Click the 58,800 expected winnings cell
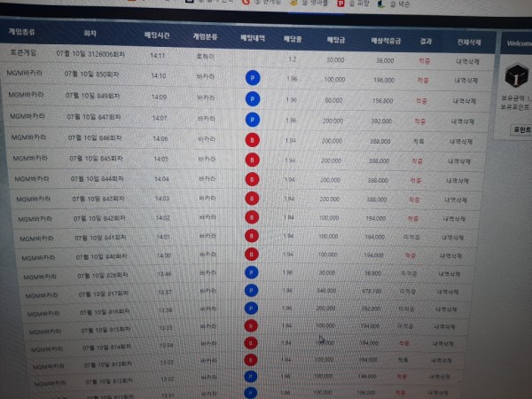Viewport: 532px width, 399px height. tap(373, 273)
